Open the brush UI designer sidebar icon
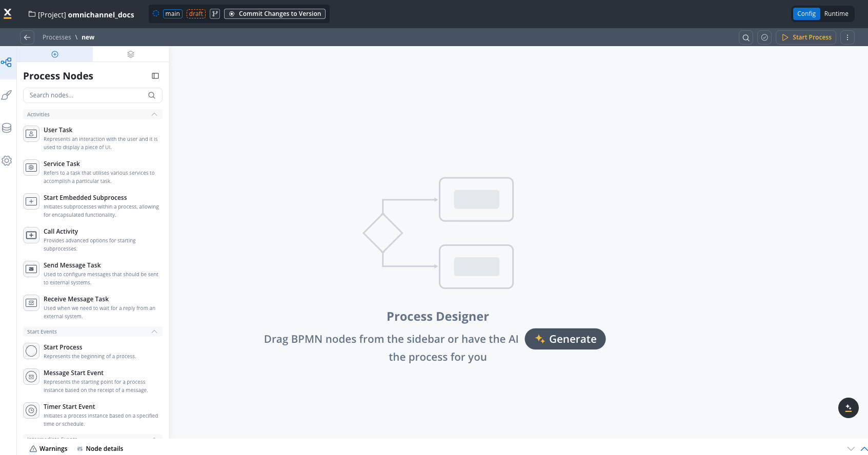Image resolution: width=868 pixels, height=455 pixels. coord(7,95)
